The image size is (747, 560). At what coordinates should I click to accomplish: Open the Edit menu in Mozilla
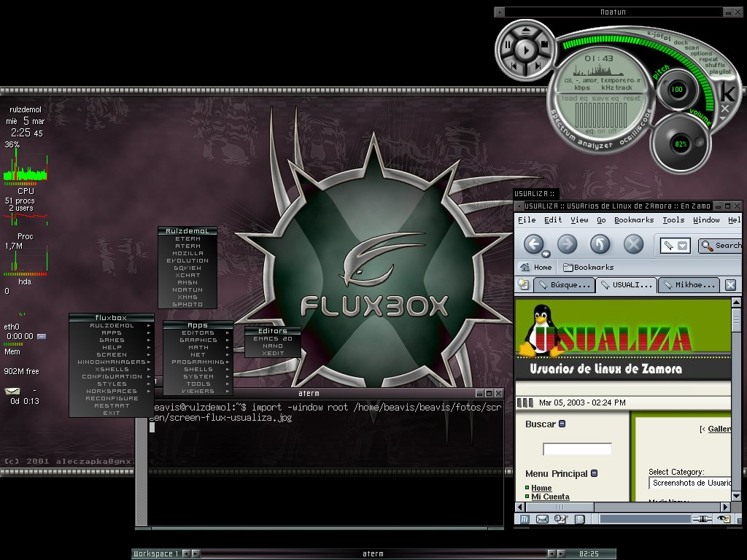553,219
